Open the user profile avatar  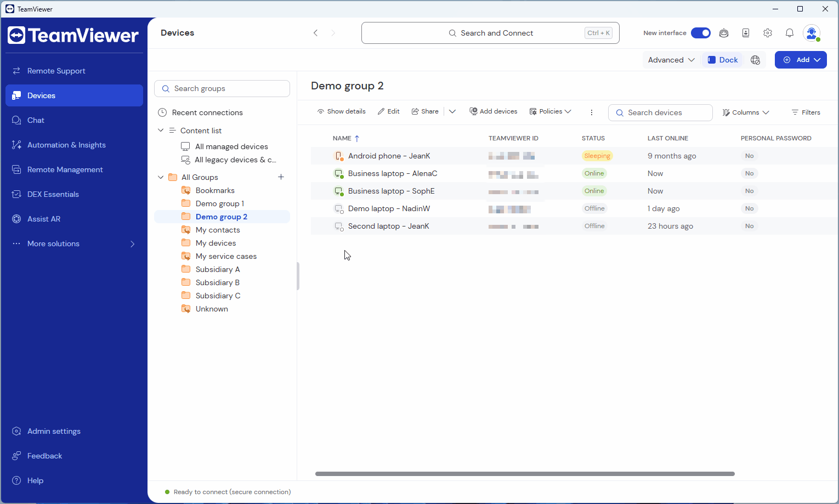tap(811, 33)
